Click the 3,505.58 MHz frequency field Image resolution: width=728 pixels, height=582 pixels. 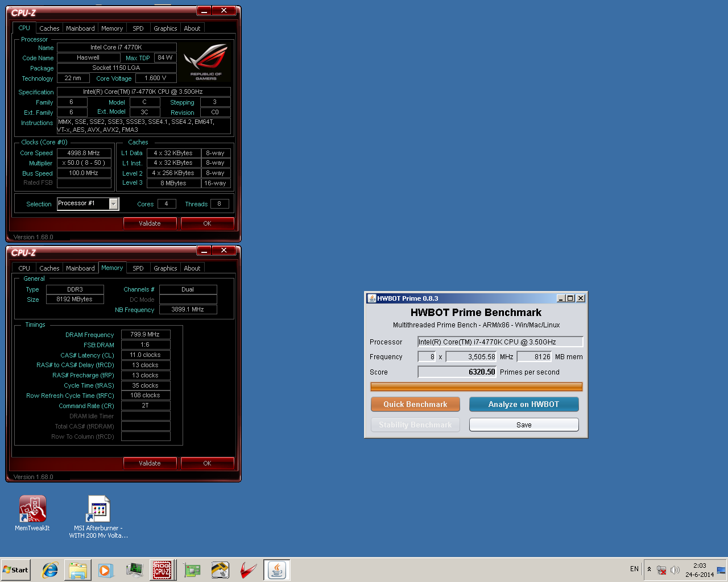pos(471,357)
